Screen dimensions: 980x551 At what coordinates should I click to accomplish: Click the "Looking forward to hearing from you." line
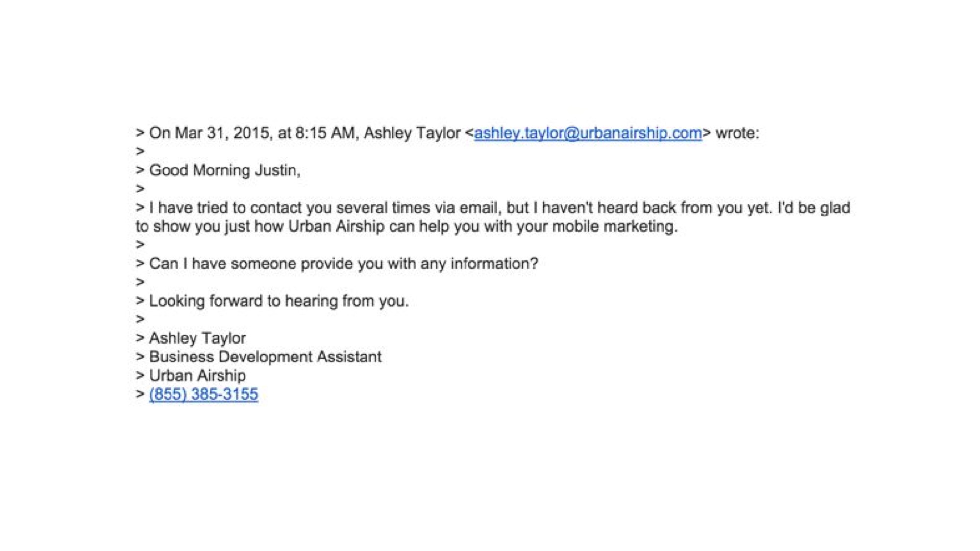click(x=279, y=301)
